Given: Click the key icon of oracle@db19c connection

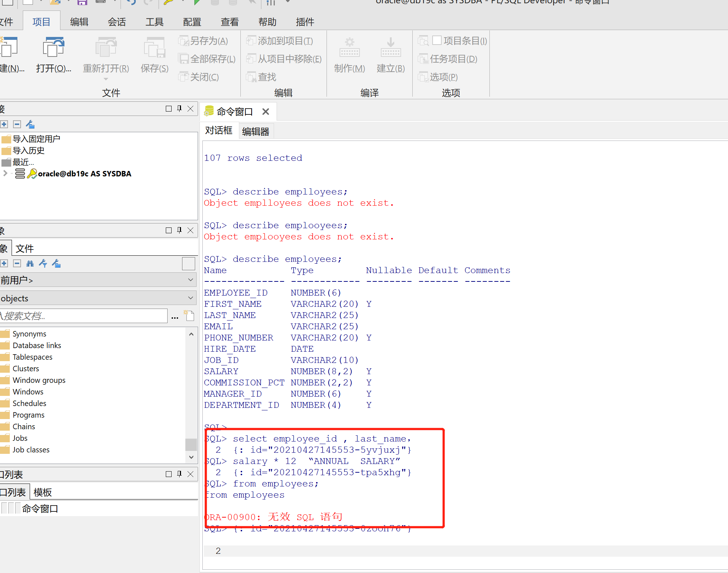Looking at the screenshot, I should tap(32, 174).
